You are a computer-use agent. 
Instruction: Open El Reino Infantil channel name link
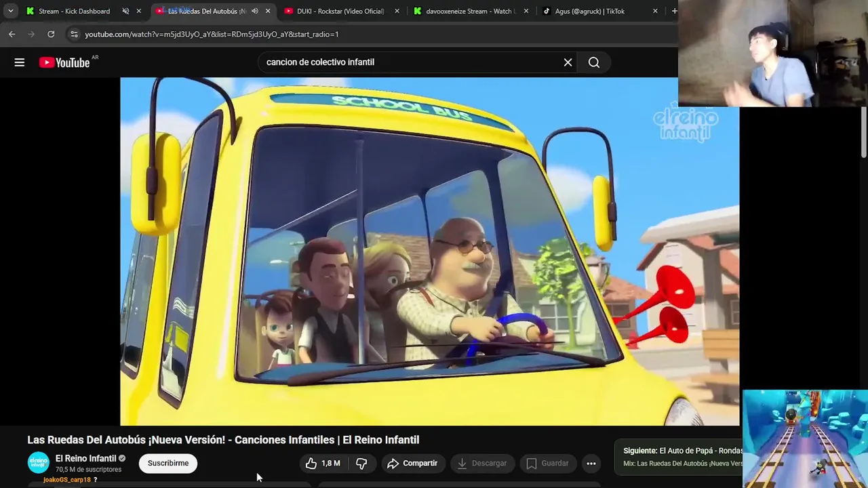(85, 459)
